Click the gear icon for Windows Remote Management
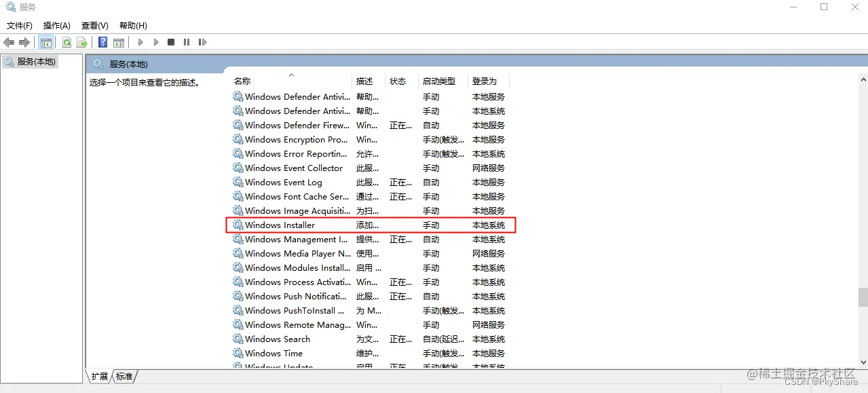This screenshot has width=868, height=393. (x=238, y=324)
